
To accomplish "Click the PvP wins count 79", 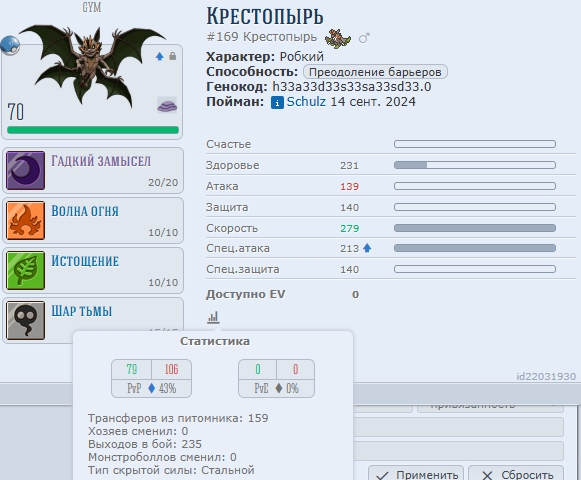I will coord(132,369).
